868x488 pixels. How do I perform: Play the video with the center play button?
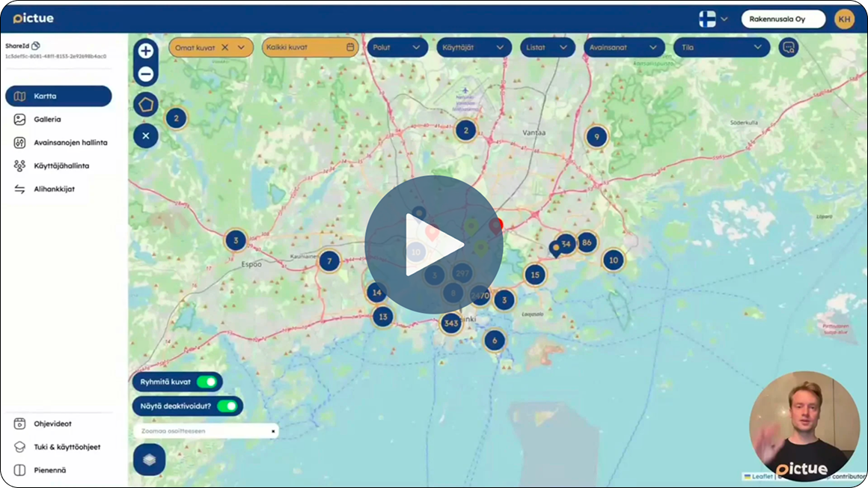coord(434,244)
